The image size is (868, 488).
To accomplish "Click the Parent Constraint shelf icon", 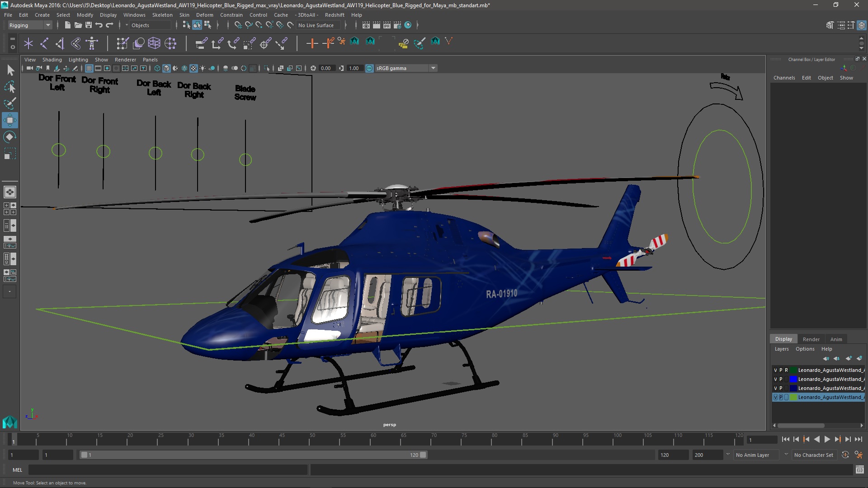I will [202, 43].
